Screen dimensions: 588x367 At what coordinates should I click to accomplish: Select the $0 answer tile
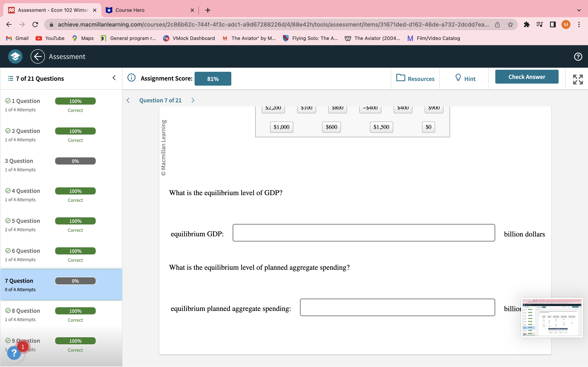428,127
